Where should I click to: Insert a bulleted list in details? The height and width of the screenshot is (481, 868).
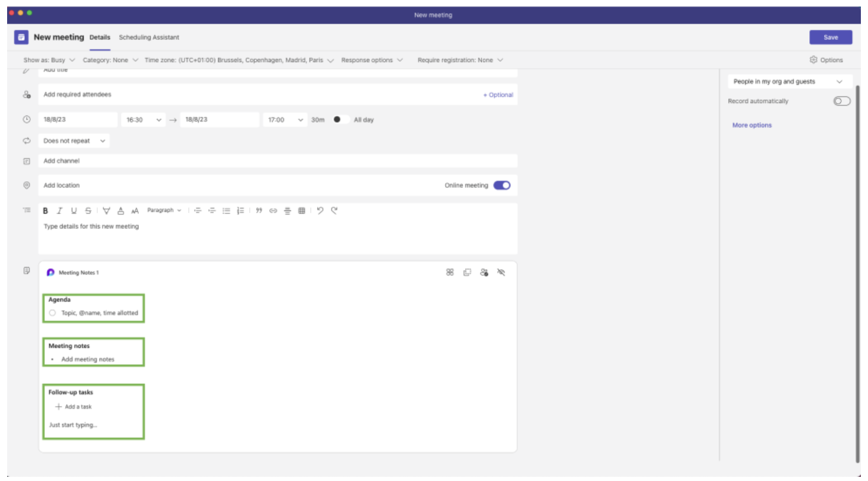(226, 211)
